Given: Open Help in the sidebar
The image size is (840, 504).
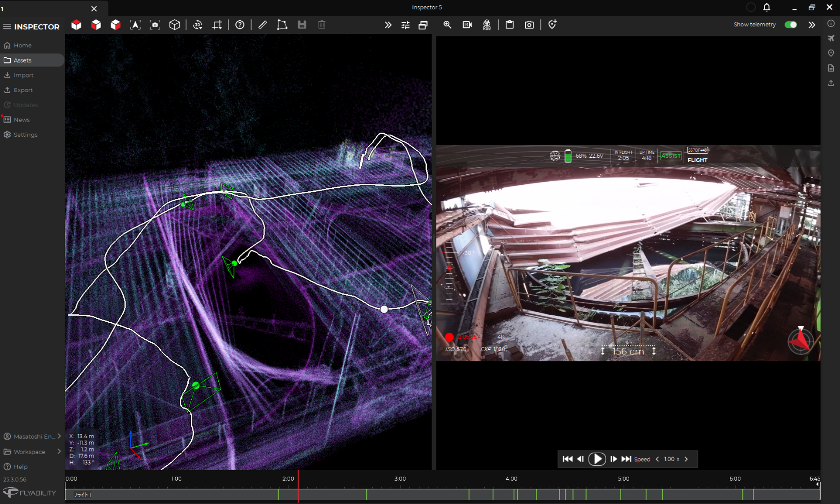Looking at the screenshot, I should 20,467.
